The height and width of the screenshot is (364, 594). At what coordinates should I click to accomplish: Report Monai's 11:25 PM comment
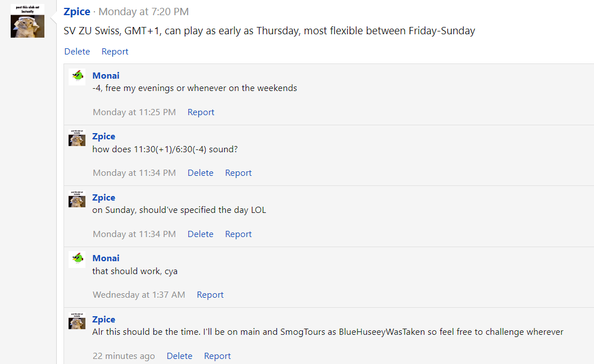201,112
